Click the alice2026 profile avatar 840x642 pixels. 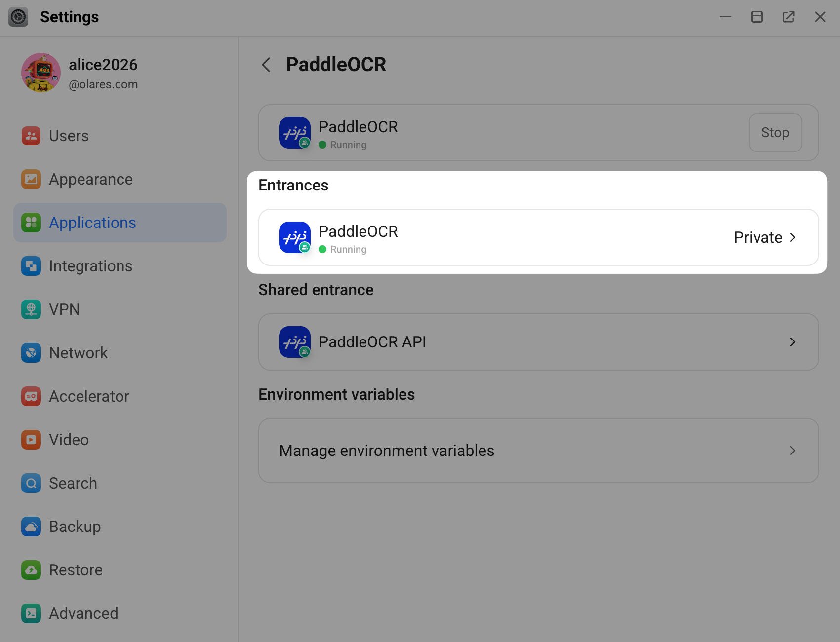[41, 73]
